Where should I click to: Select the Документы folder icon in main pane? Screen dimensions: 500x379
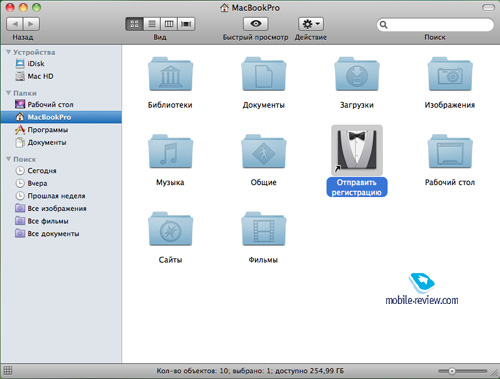264,74
